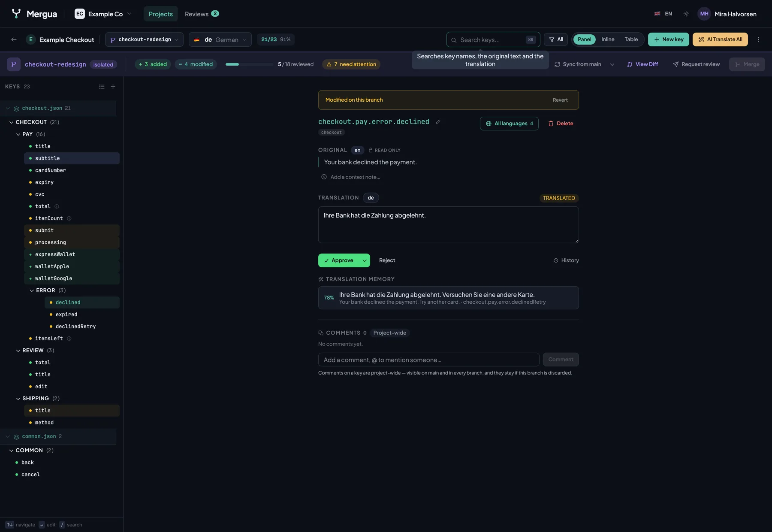Go to the Projects tab
The height and width of the screenshot is (532, 772).
(x=161, y=14)
